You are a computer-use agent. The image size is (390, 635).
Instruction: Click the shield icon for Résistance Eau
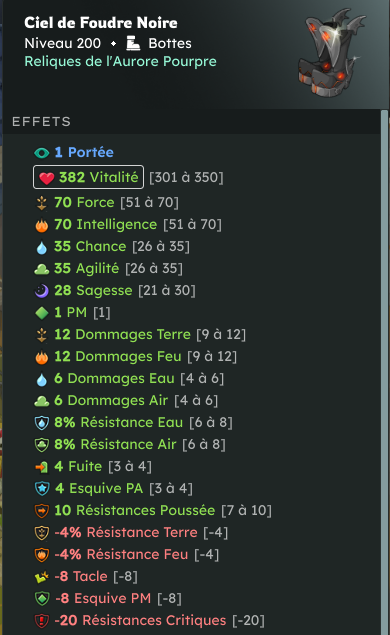point(42,423)
